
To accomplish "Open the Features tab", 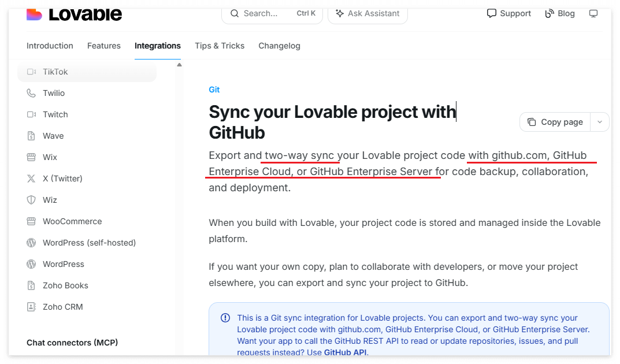I will pos(104,46).
